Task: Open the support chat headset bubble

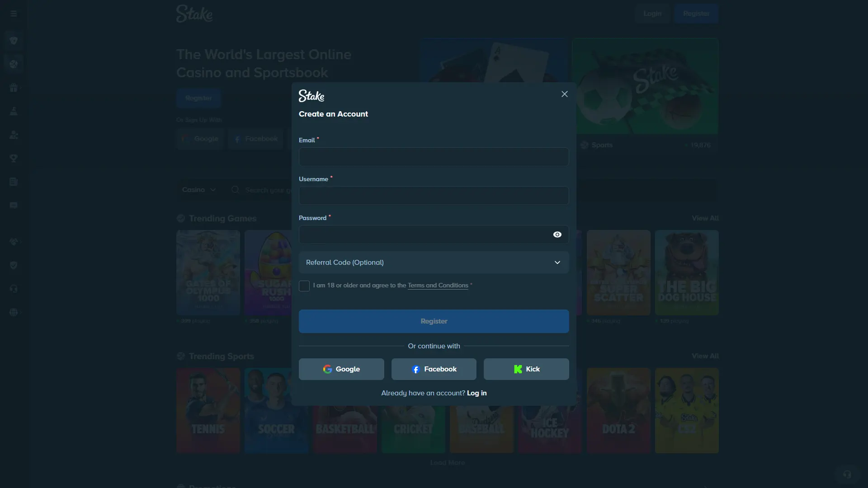Action: pos(847,474)
